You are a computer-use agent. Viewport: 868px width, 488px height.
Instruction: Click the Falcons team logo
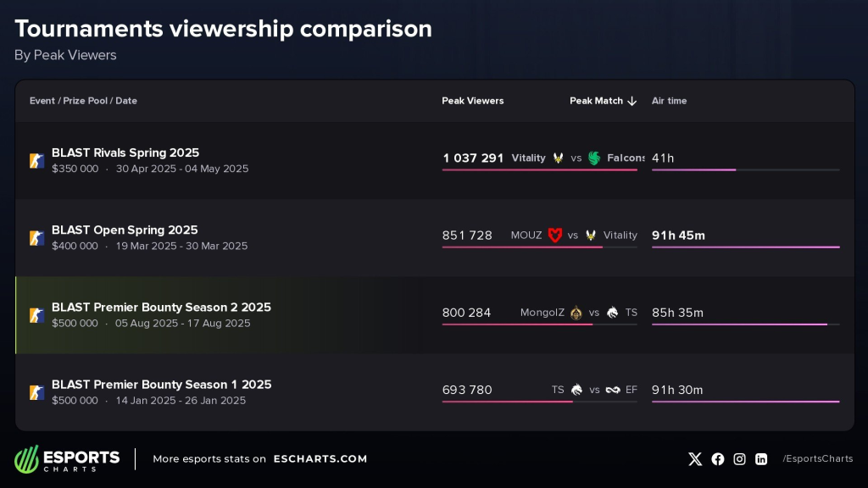[594, 158]
